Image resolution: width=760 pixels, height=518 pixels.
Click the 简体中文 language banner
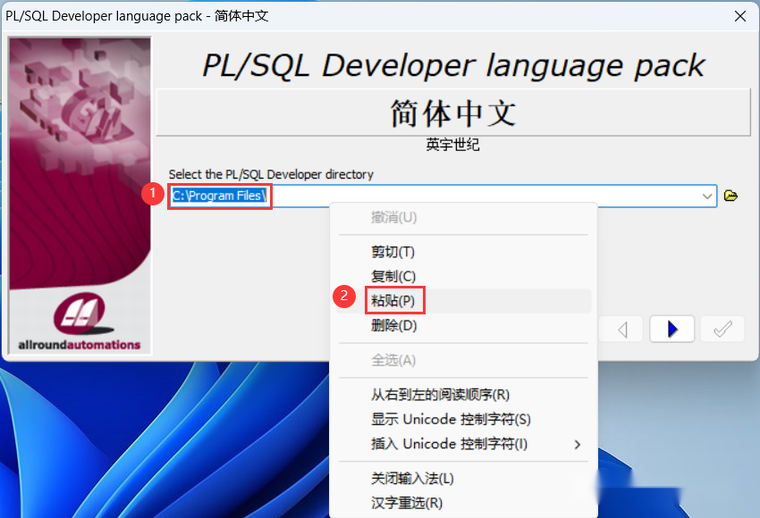[x=453, y=113]
